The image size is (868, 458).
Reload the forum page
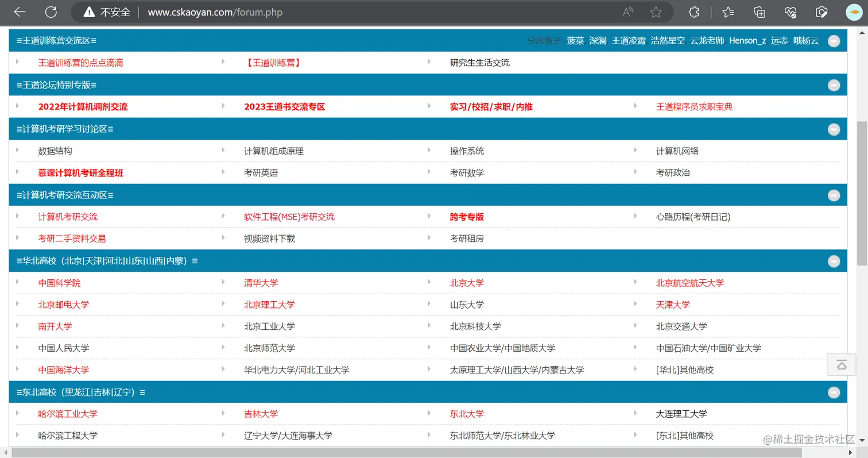pyautogui.click(x=51, y=12)
